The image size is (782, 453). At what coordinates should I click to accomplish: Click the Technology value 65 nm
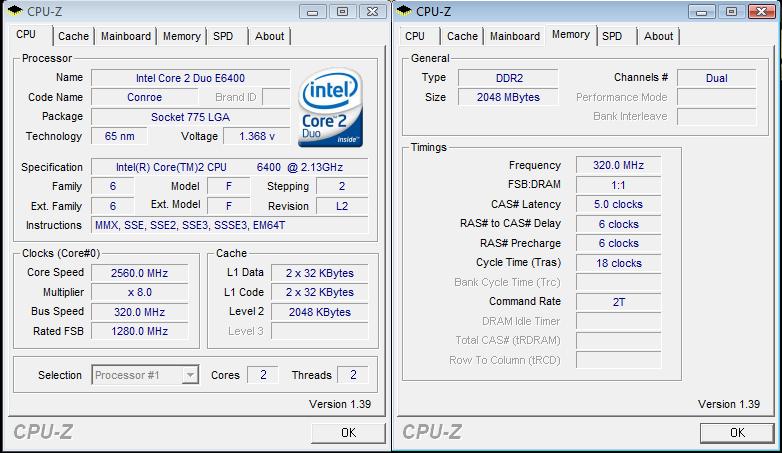[120, 136]
